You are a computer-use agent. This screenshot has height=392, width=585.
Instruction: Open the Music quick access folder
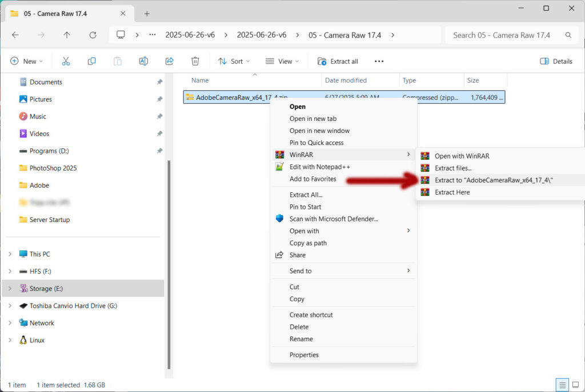click(x=38, y=116)
